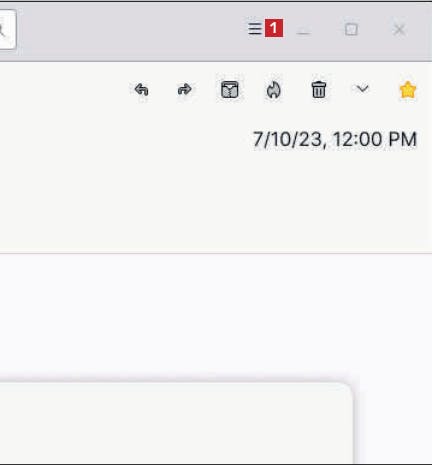The height and width of the screenshot is (465, 432).
Task: Maximize the Thunderbird window
Action: click(x=351, y=30)
